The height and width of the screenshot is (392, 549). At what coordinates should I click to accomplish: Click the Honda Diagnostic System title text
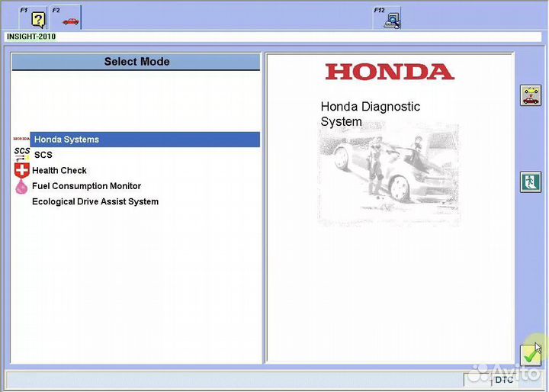[370, 114]
